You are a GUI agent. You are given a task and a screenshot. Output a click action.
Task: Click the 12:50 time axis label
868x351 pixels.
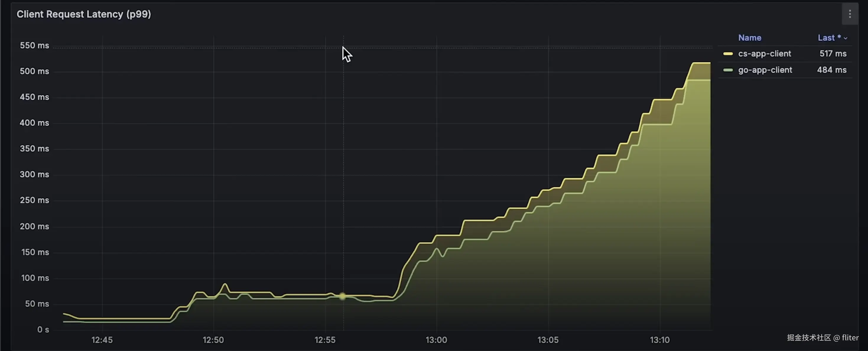(213, 340)
